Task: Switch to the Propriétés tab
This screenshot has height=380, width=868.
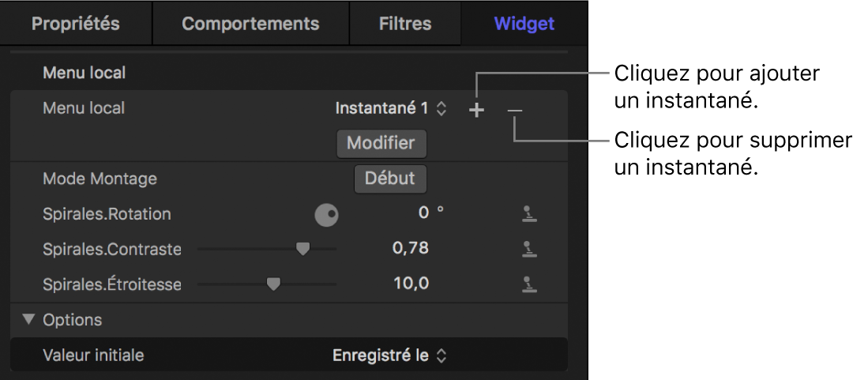Action: pos(76,24)
